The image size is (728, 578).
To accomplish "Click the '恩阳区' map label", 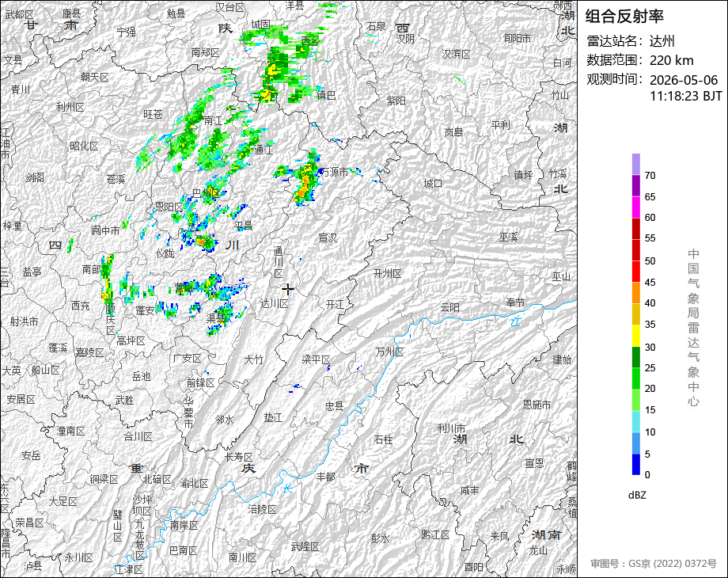I will click(169, 207).
